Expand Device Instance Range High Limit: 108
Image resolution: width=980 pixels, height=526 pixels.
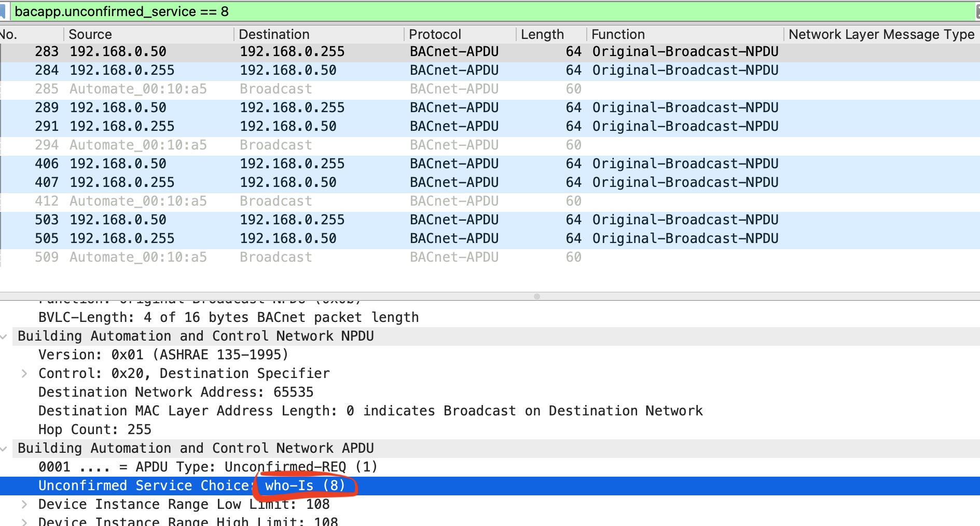coord(24,522)
